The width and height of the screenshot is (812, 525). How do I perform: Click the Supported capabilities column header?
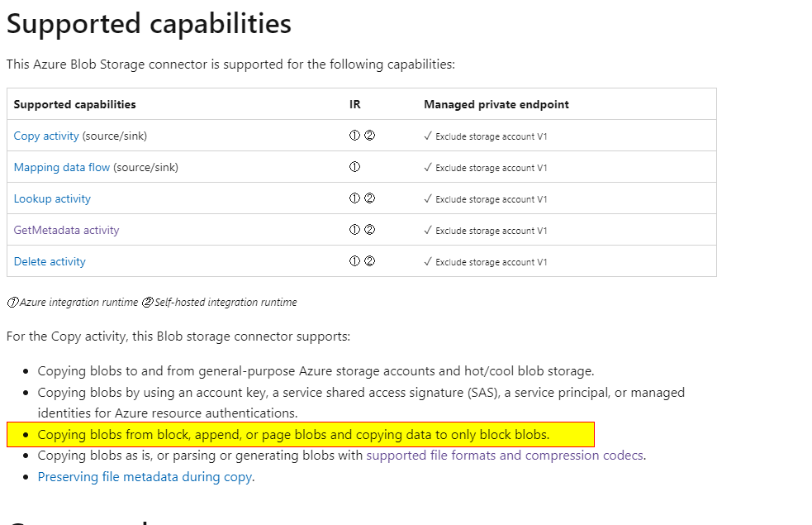coord(74,104)
